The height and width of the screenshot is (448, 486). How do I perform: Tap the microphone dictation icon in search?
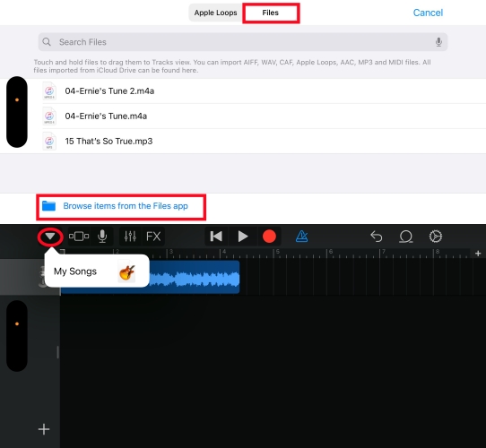tap(438, 42)
